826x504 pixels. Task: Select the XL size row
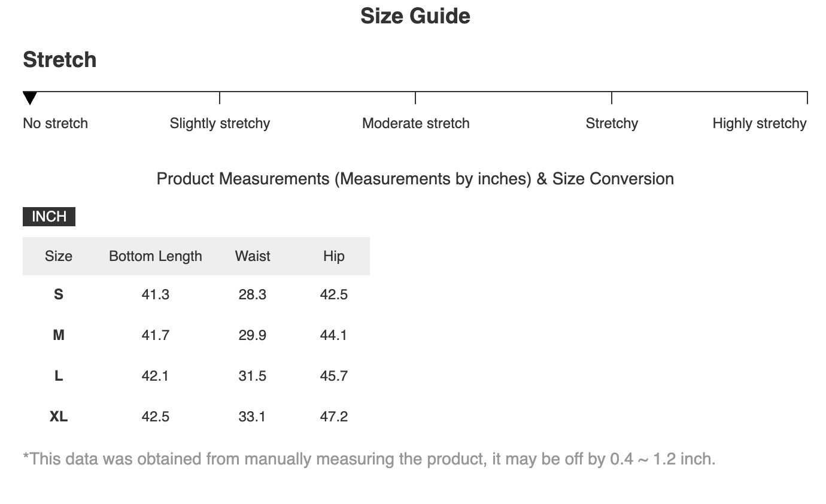coord(196,417)
